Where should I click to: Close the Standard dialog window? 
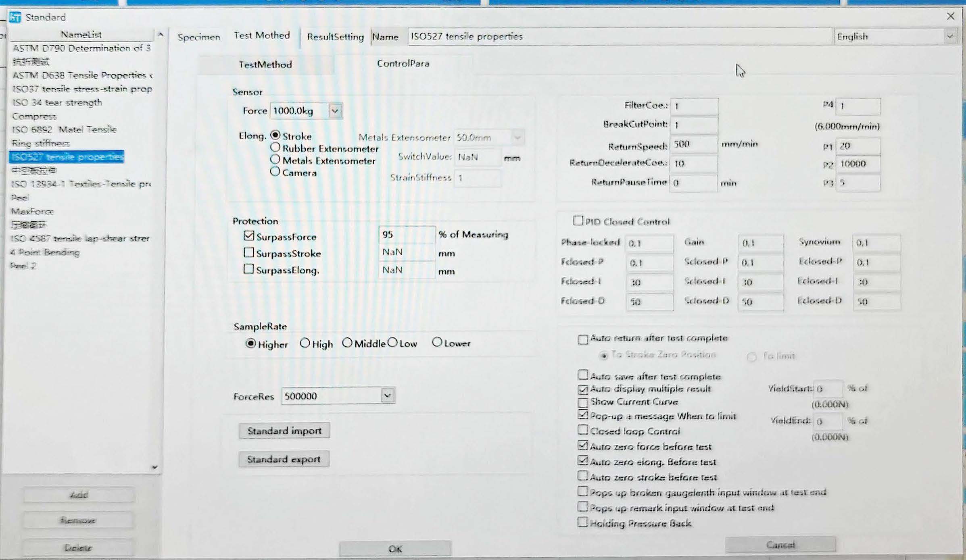[x=950, y=16]
